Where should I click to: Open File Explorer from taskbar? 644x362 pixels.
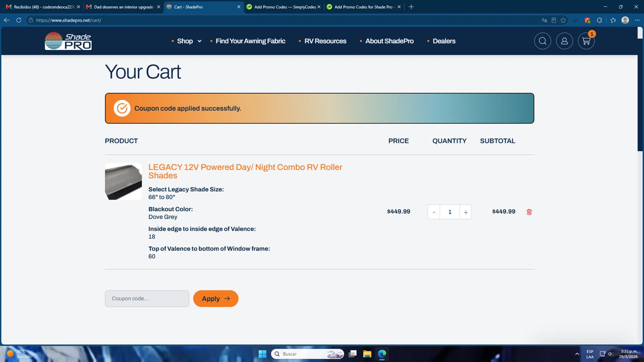click(x=367, y=354)
